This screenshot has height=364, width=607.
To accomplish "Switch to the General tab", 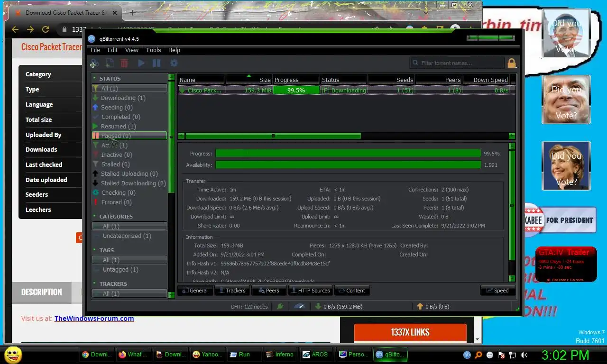I will [195, 291].
